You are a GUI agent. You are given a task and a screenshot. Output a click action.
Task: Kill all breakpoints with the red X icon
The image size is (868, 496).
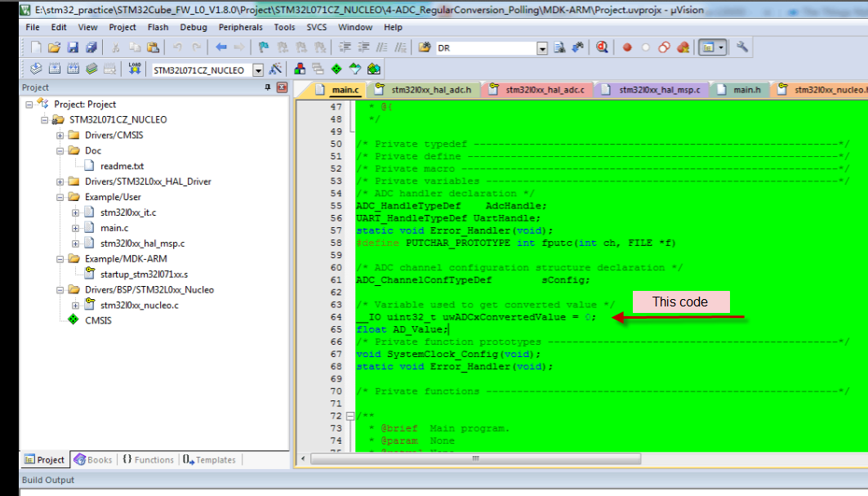tap(683, 47)
